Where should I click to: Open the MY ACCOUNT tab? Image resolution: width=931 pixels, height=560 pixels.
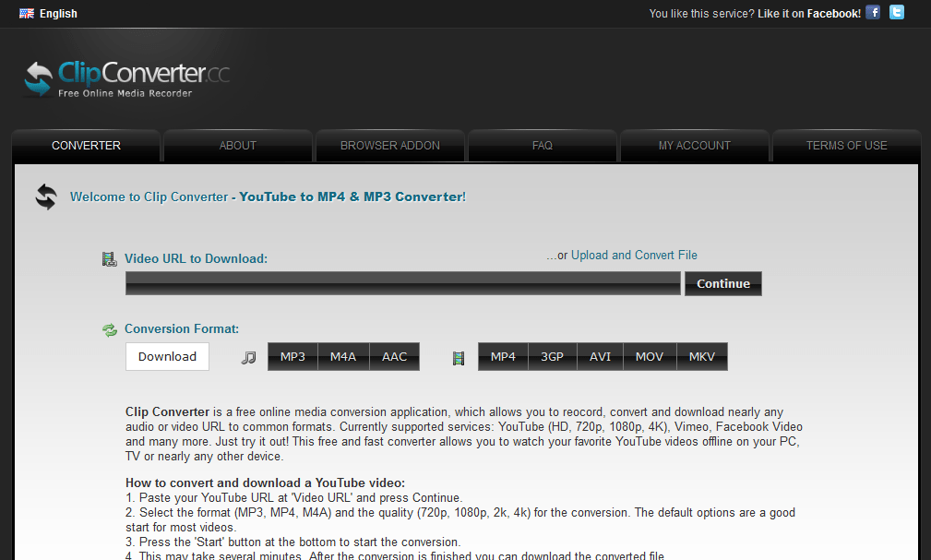coord(695,146)
